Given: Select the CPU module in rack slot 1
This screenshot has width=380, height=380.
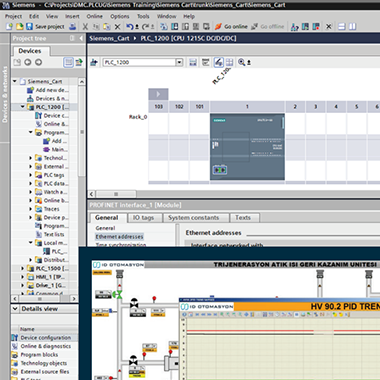Looking at the screenshot, I should click(x=247, y=147).
